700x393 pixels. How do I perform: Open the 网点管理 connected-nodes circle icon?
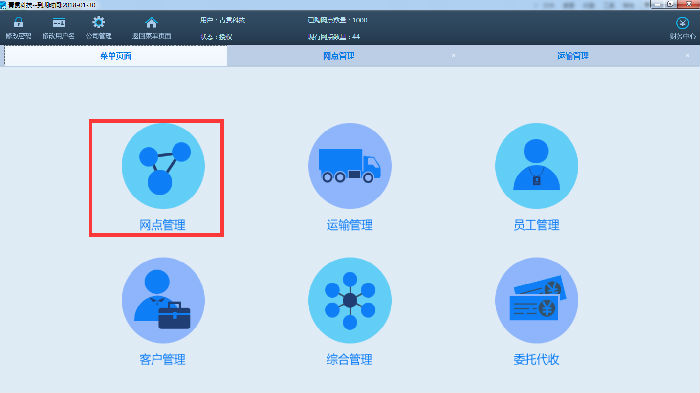click(x=163, y=166)
